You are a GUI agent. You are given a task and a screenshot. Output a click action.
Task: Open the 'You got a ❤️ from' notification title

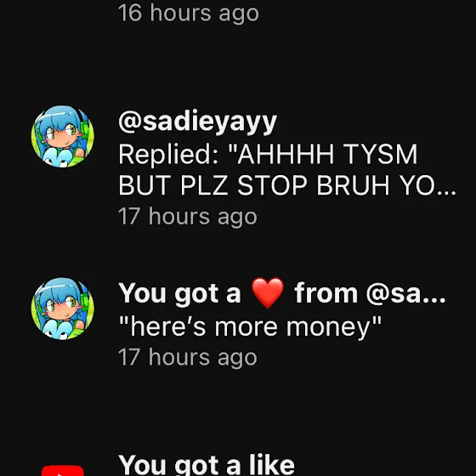point(282,293)
